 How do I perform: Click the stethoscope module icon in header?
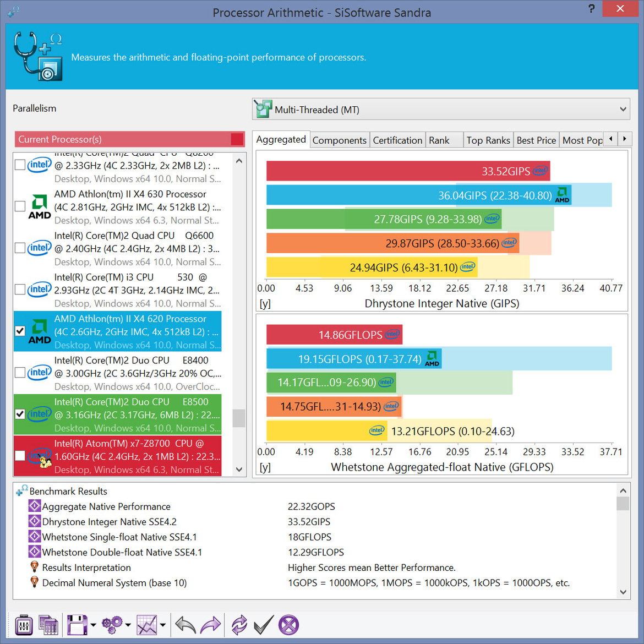(x=38, y=56)
